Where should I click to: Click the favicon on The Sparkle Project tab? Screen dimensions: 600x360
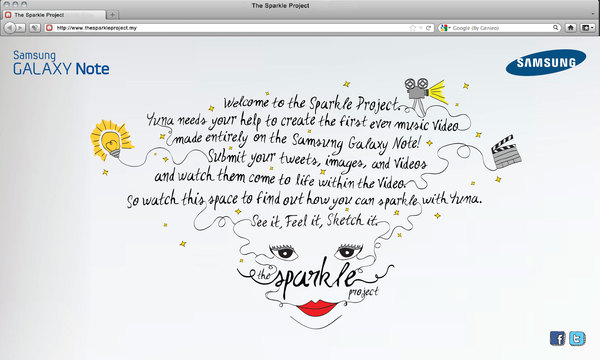[x=8, y=15]
